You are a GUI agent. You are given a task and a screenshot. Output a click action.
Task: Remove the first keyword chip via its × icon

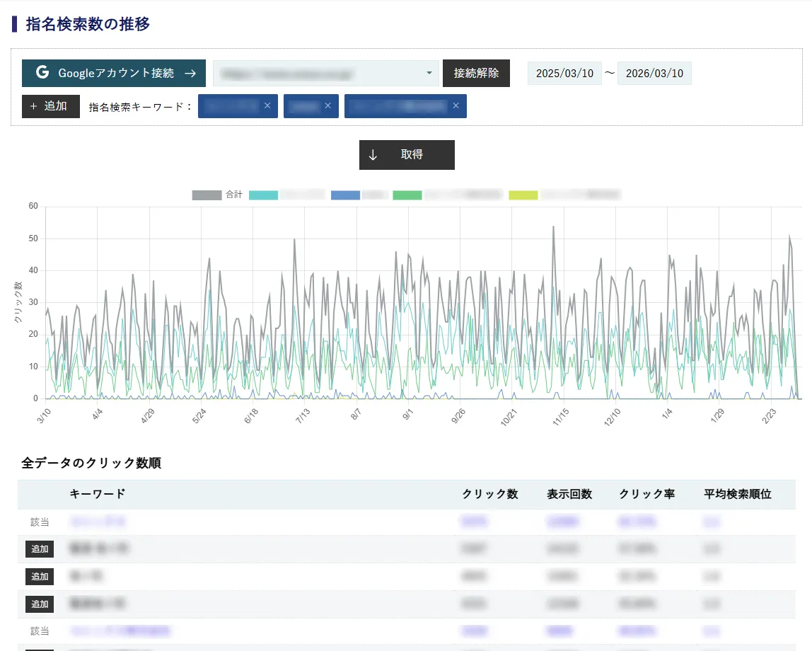[x=267, y=105]
